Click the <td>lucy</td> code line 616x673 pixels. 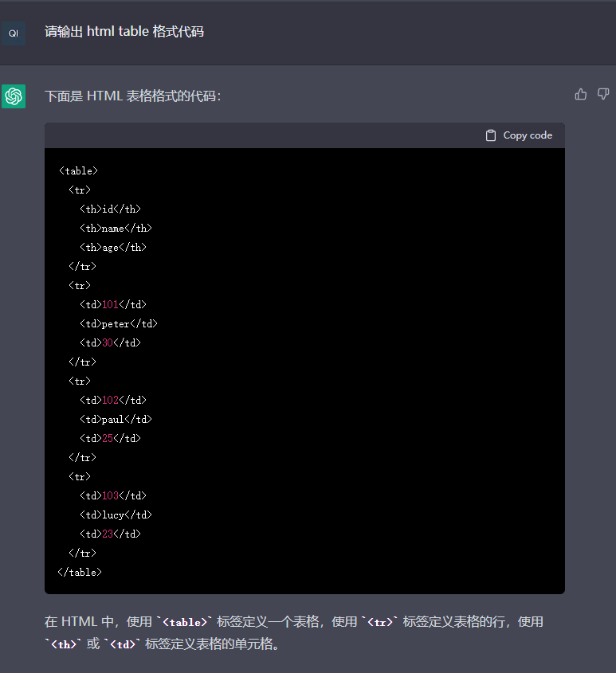pyautogui.click(x=116, y=515)
